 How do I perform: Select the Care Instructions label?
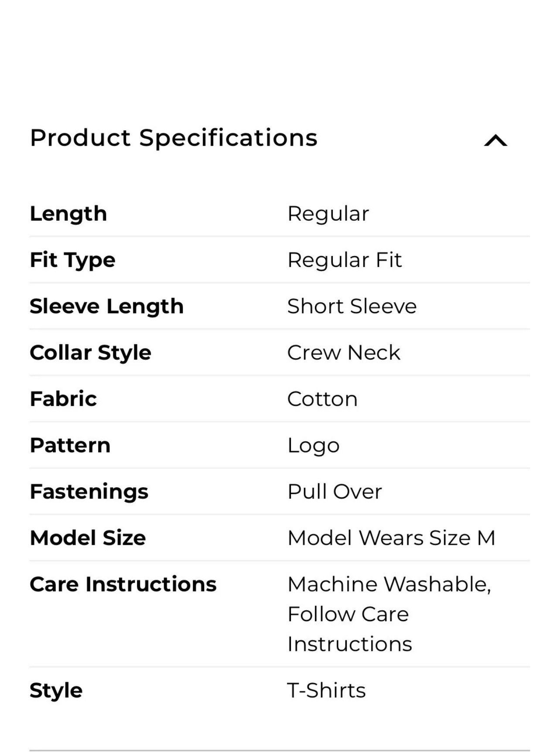[x=123, y=584]
